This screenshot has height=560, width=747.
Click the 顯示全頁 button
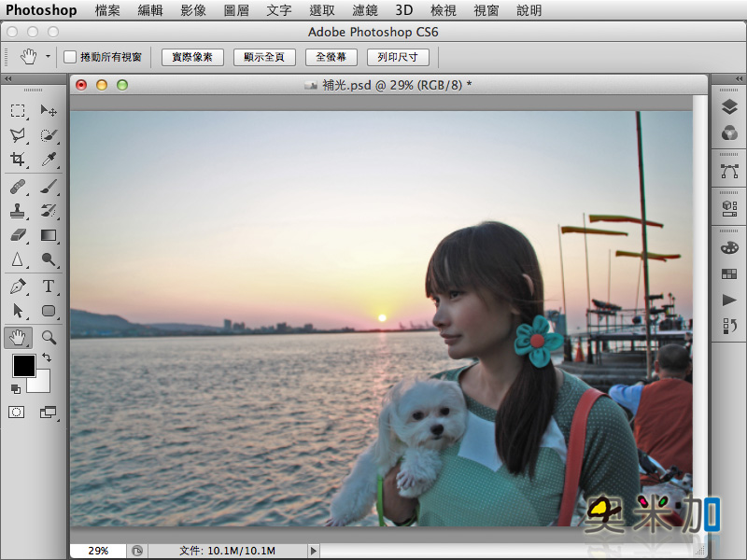[264, 57]
